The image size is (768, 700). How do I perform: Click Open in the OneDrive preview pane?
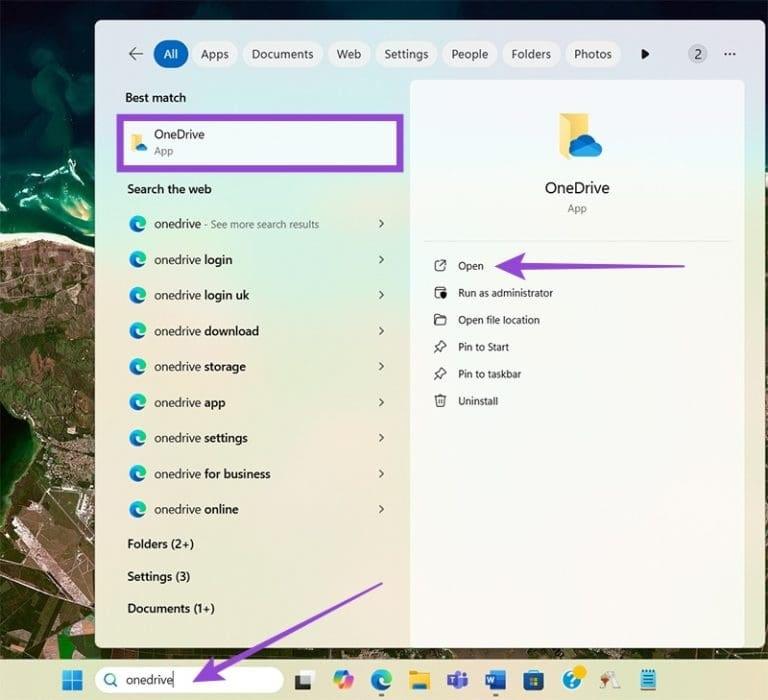point(471,266)
